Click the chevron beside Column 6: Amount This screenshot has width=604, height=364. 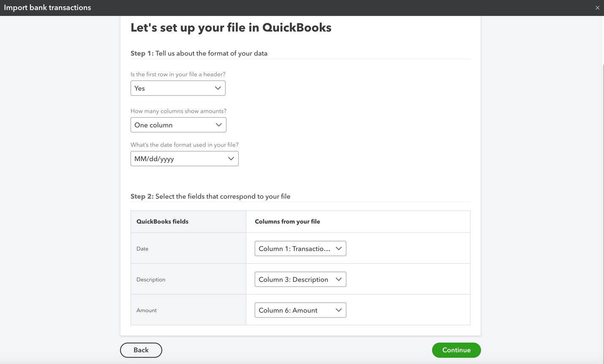click(x=338, y=310)
